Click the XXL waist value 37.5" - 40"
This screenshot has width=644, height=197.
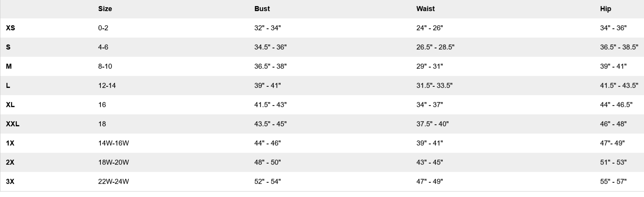coord(432,124)
